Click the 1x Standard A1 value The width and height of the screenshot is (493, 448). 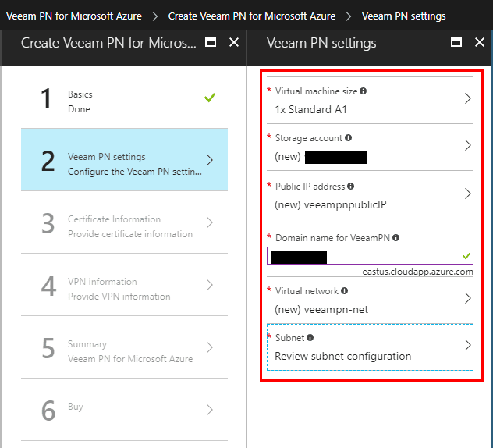[x=310, y=109]
